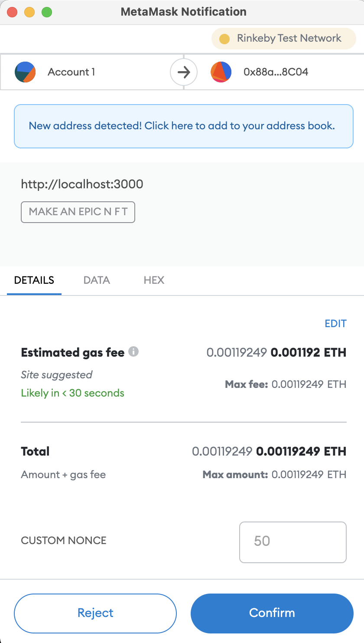This screenshot has width=364, height=643.
Task: Click the MAKE AN EPIC NFT label
Action: (x=78, y=212)
